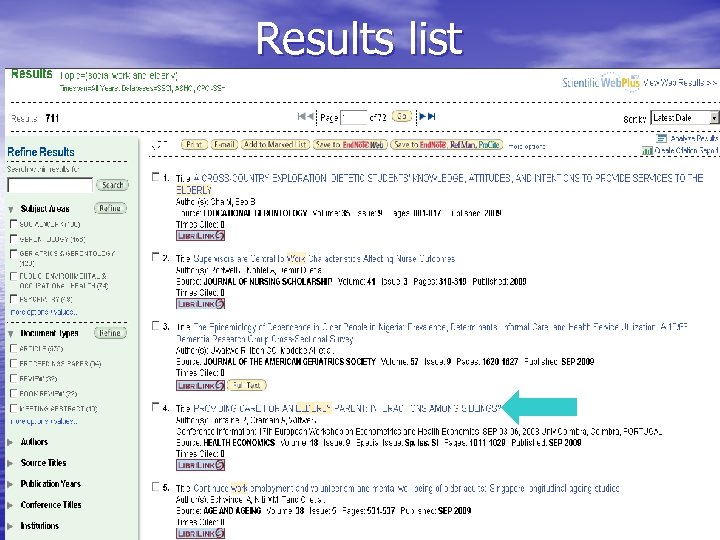The image size is (720, 540).
Task: Tick the Book Review document type checkbox
Action: click(x=13, y=394)
